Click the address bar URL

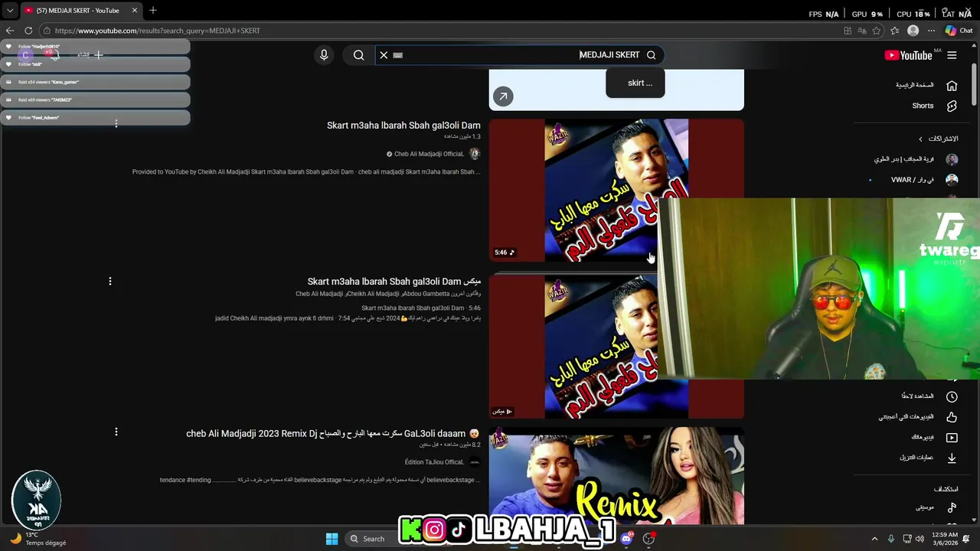(x=158, y=31)
